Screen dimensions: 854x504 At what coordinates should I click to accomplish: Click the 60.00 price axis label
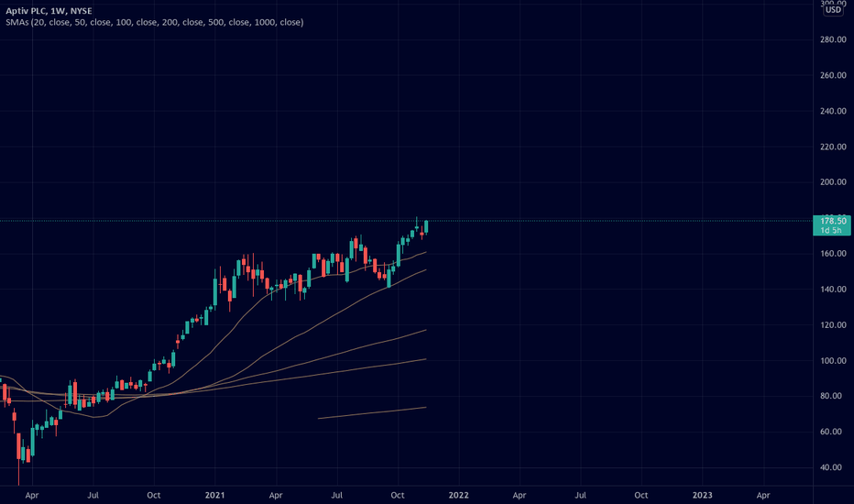pyautogui.click(x=833, y=432)
